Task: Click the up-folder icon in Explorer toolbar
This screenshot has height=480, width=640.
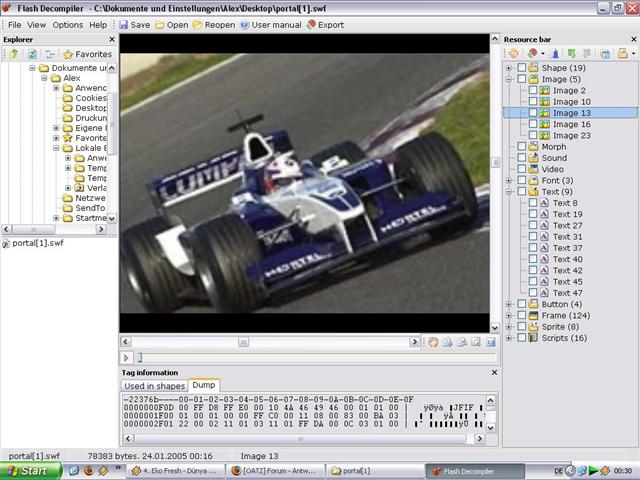Action: (x=13, y=54)
